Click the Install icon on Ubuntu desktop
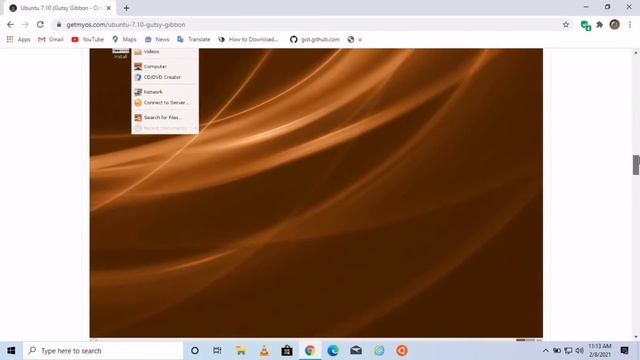 (x=120, y=53)
